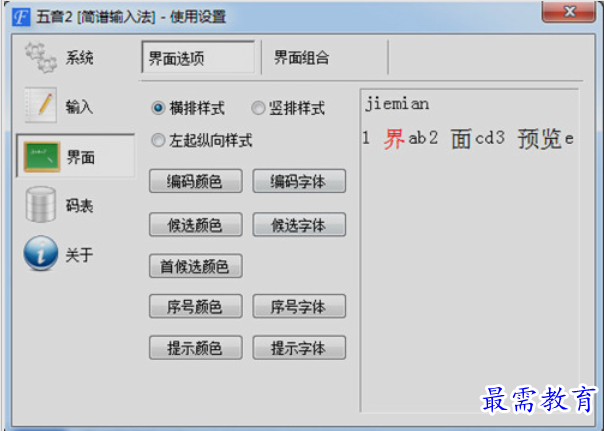
Task: Open the 系统 gears icon section
Action: click(x=41, y=57)
